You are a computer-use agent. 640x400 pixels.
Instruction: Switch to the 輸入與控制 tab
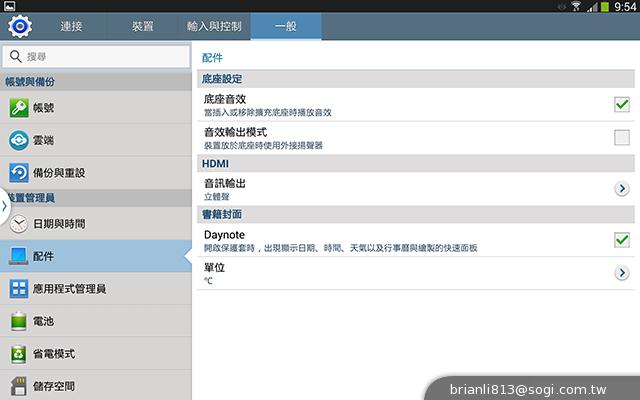(x=214, y=24)
